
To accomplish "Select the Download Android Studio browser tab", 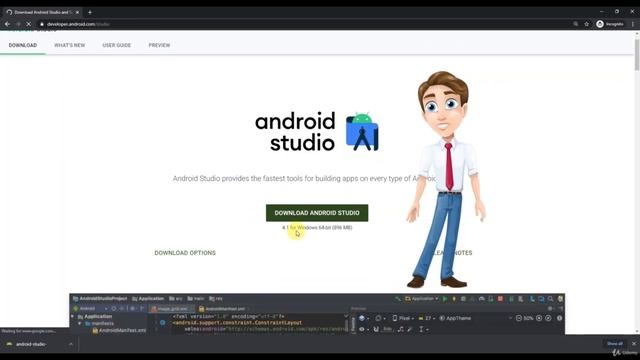I will pyautogui.click(x=42, y=12).
